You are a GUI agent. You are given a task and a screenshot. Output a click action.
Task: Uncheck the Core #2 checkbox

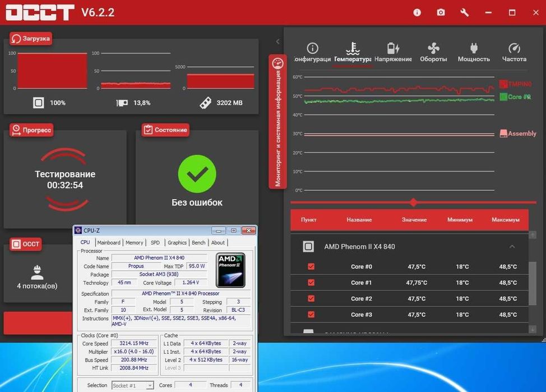coord(311,298)
